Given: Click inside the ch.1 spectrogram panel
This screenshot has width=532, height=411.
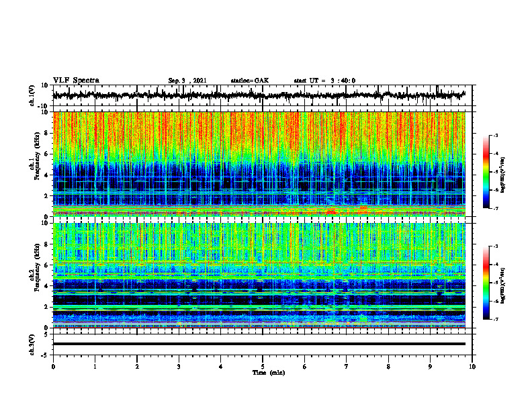Looking at the screenshot, I should click(259, 164).
